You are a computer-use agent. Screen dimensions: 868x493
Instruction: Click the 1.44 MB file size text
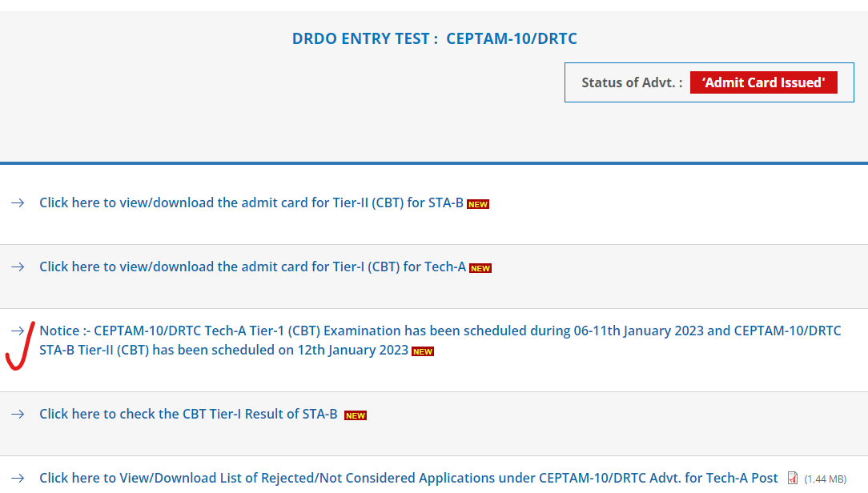pos(825,479)
